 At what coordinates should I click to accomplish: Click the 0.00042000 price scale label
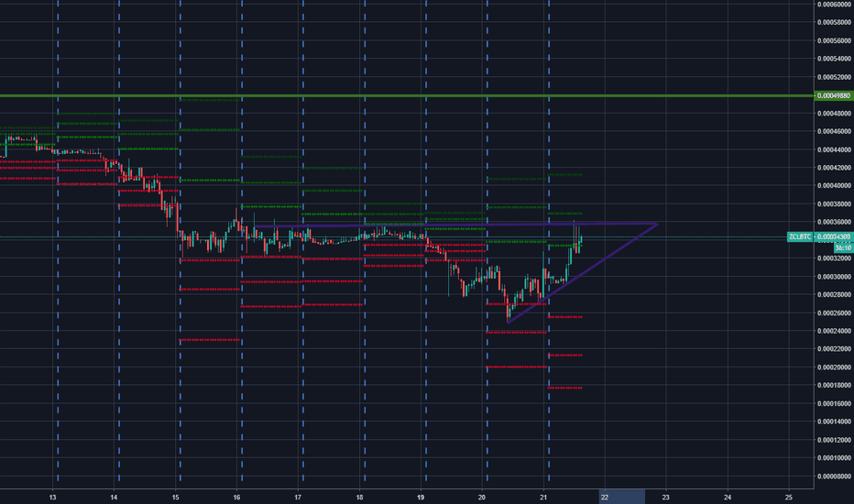835,168
